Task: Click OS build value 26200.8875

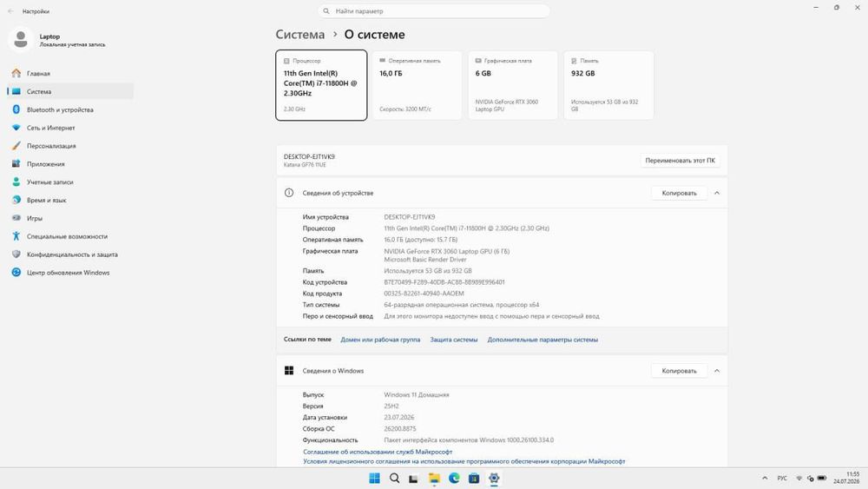Action: (400, 429)
